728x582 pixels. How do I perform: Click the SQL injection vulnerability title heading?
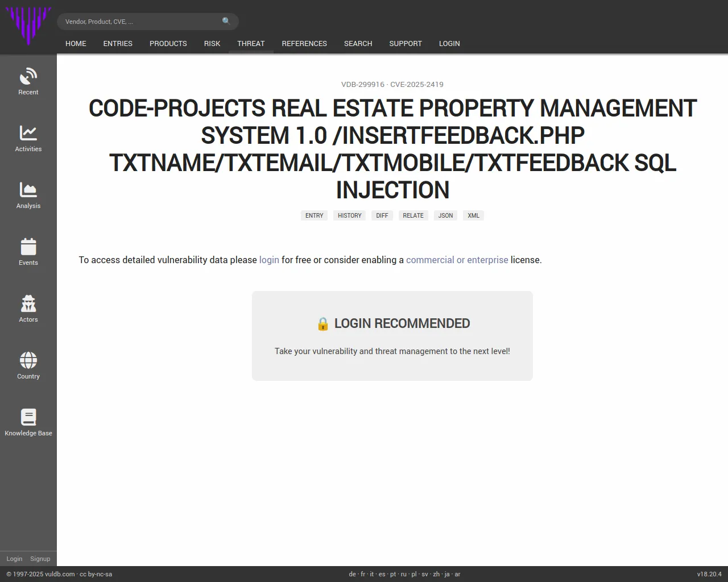point(392,149)
